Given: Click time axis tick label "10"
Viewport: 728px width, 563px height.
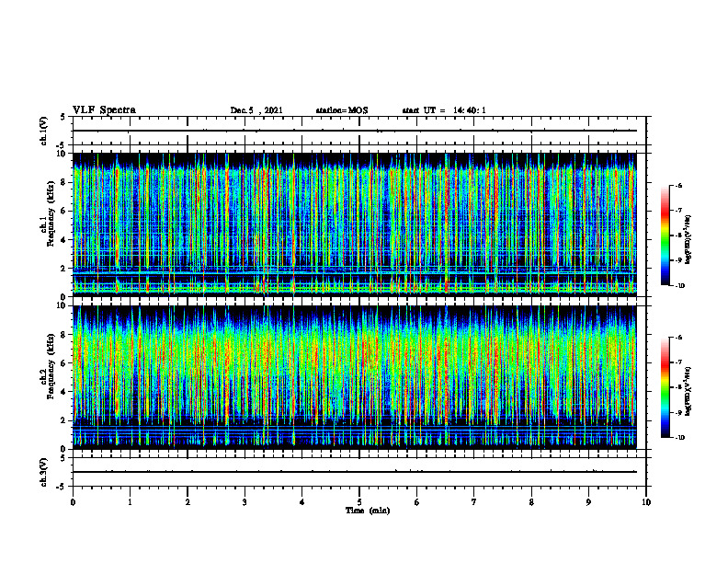Looking at the screenshot, I should [x=646, y=502].
